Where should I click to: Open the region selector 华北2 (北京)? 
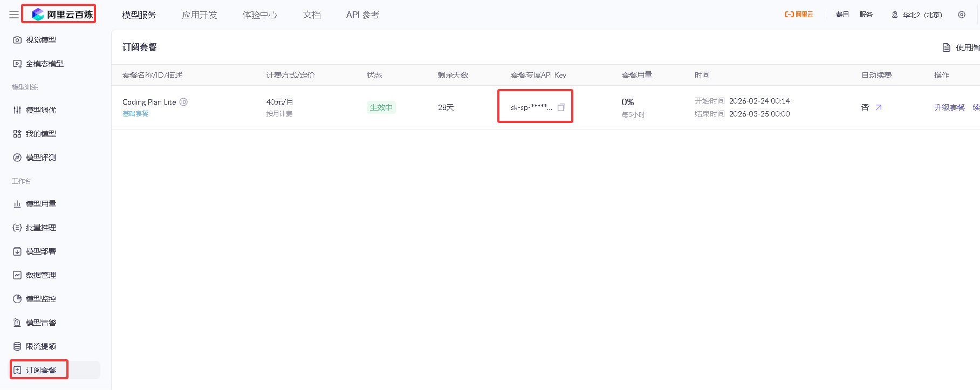point(916,15)
